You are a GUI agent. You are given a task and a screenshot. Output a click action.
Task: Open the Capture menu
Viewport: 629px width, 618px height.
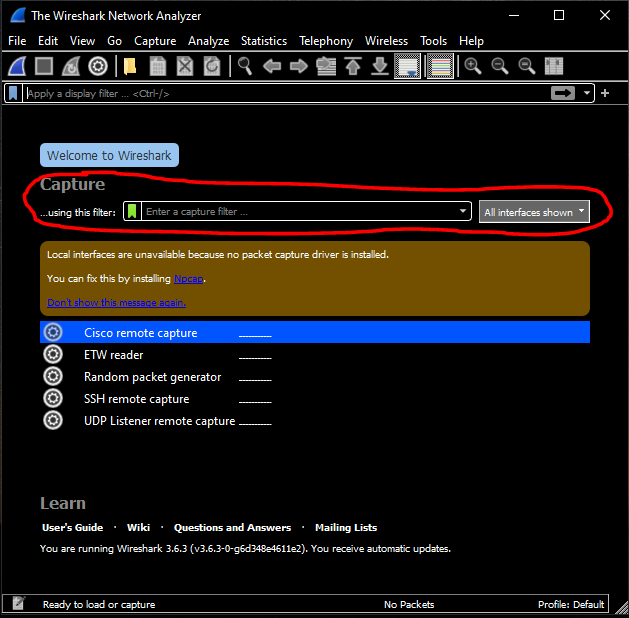coord(155,41)
